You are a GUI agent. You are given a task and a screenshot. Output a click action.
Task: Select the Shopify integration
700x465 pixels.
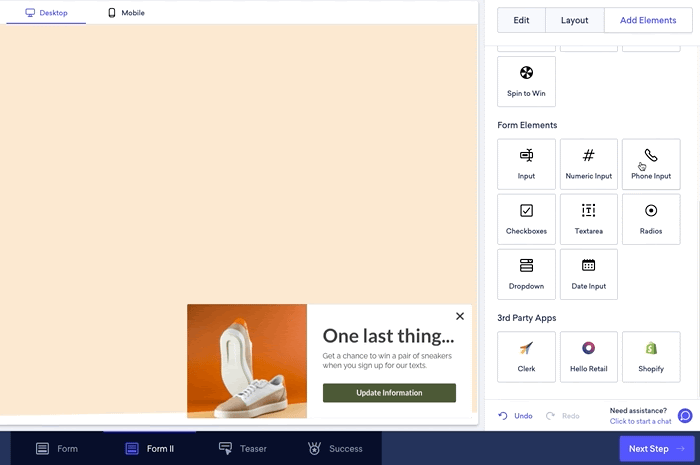point(650,357)
